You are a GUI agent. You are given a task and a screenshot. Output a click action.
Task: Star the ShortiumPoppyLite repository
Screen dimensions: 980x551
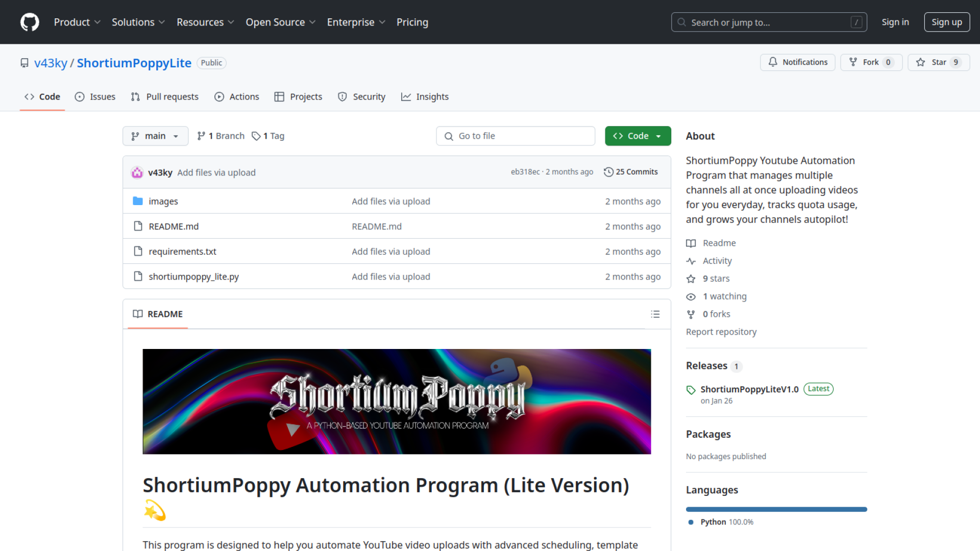tap(938, 62)
